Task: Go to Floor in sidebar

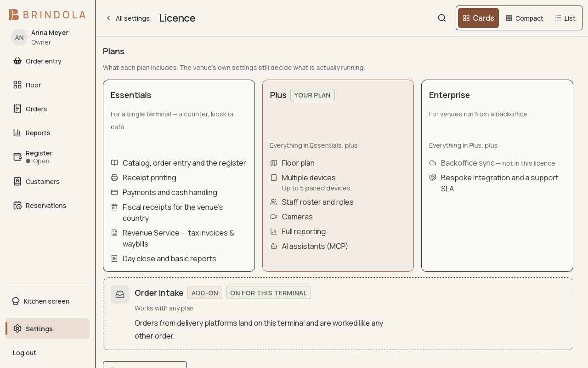Action: point(47,85)
